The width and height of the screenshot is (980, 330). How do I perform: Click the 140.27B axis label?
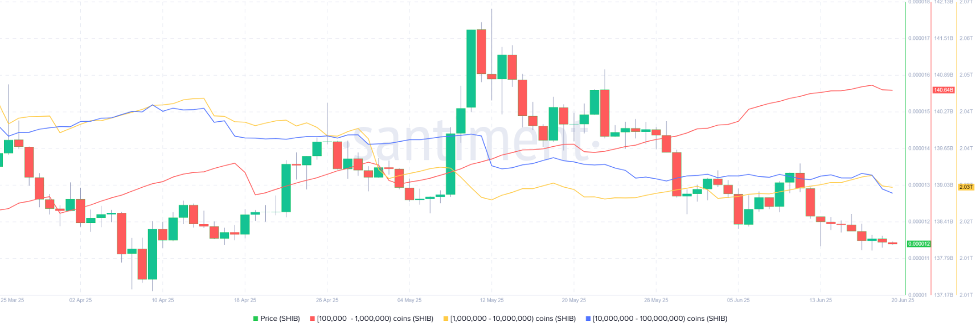tap(943, 112)
